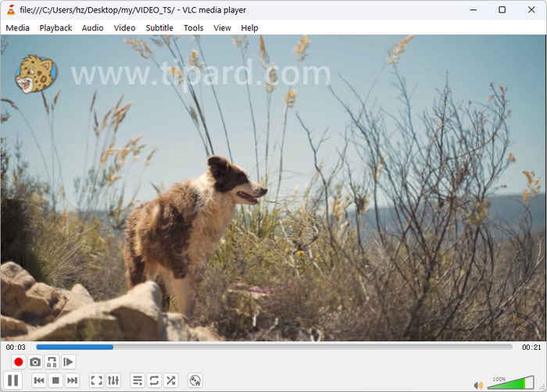This screenshot has width=547, height=392.
Task: Toggle the playlist view
Action: 138,380
